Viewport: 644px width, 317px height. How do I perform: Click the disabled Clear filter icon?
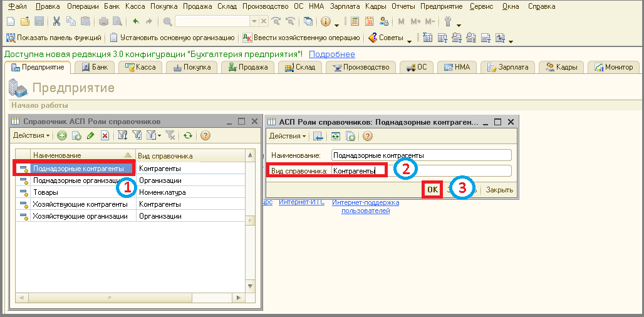click(x=170, y=135)
